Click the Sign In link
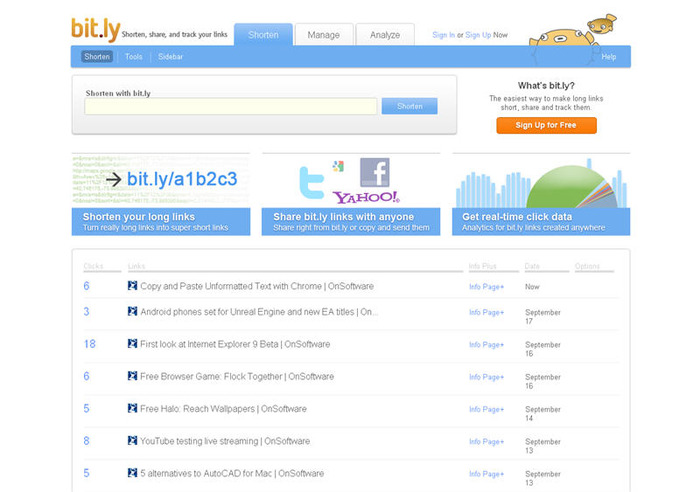The height and width of the screenshot is (492, 700). point(443,35)
